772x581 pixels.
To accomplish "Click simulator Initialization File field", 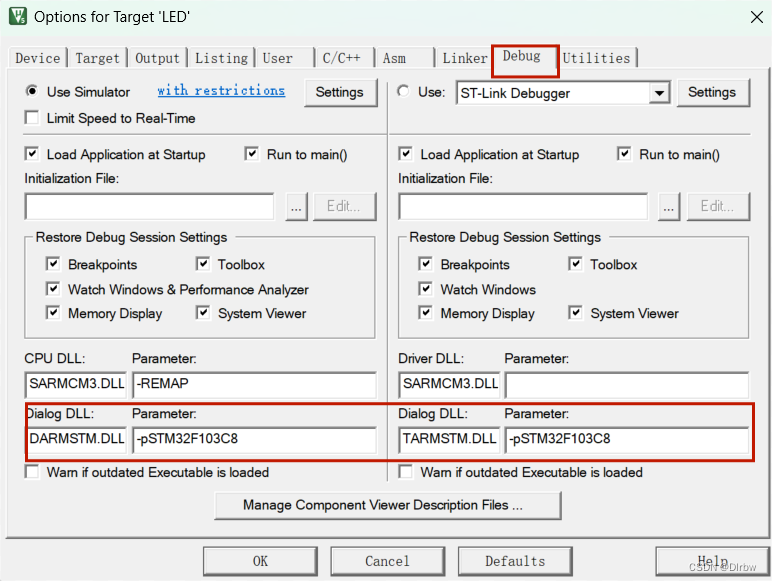I will click(x=150, y=206).
